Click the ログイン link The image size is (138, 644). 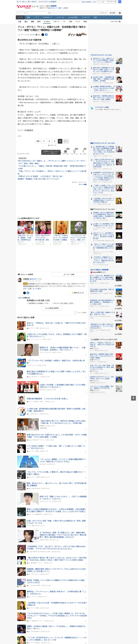pos(42,8)
